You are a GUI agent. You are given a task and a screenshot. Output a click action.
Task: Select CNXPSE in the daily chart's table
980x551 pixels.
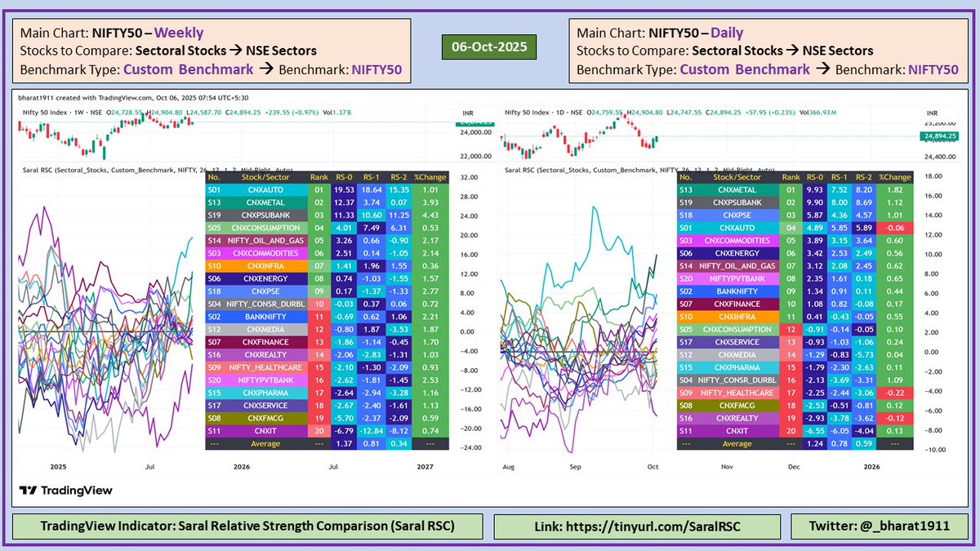coord(737,216)
